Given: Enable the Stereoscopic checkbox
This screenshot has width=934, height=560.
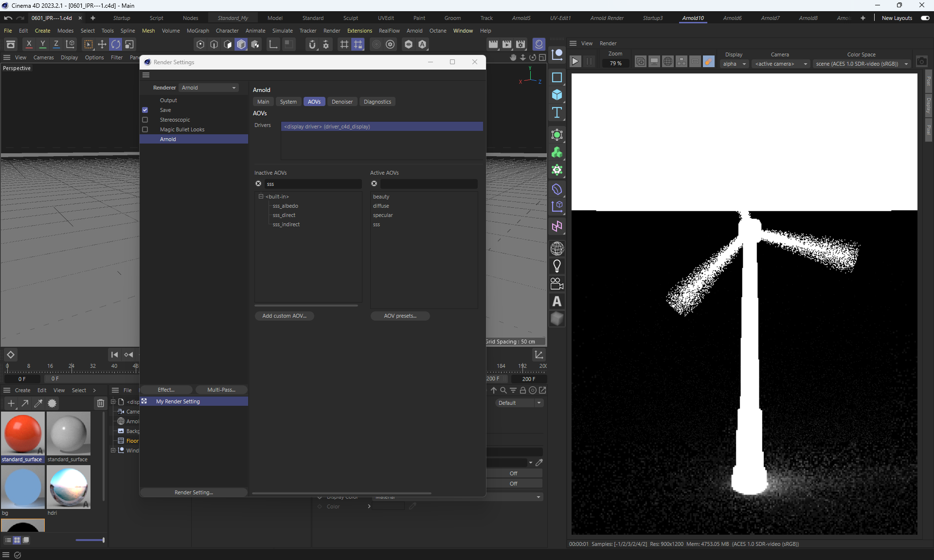Looking at the screenshot, I should click(x=145, y=120).
